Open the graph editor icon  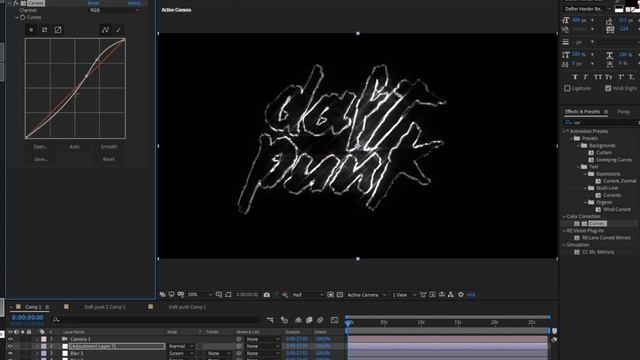pyautogui.click(x=334, y=320)
